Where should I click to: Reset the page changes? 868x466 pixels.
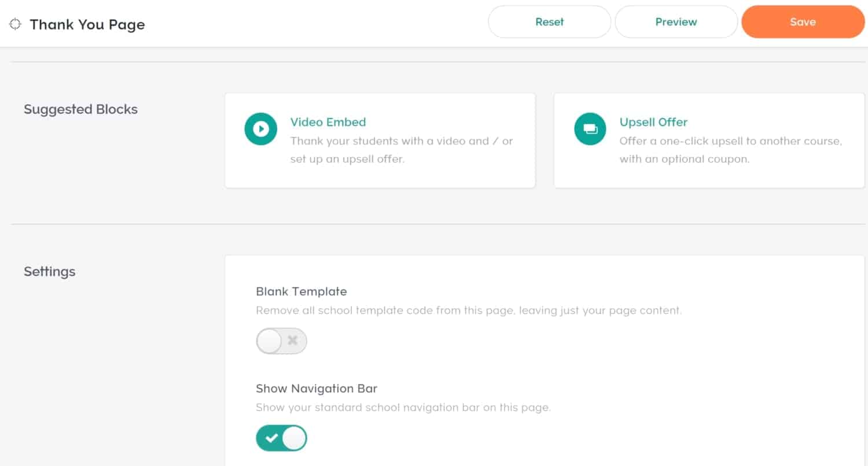[x=550, y=22]
